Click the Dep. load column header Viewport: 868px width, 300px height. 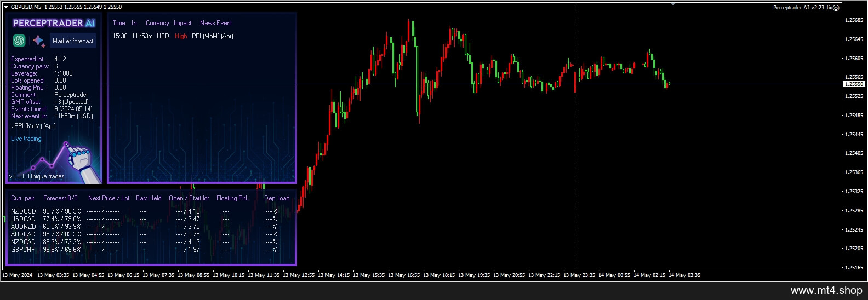click(277, 198)
